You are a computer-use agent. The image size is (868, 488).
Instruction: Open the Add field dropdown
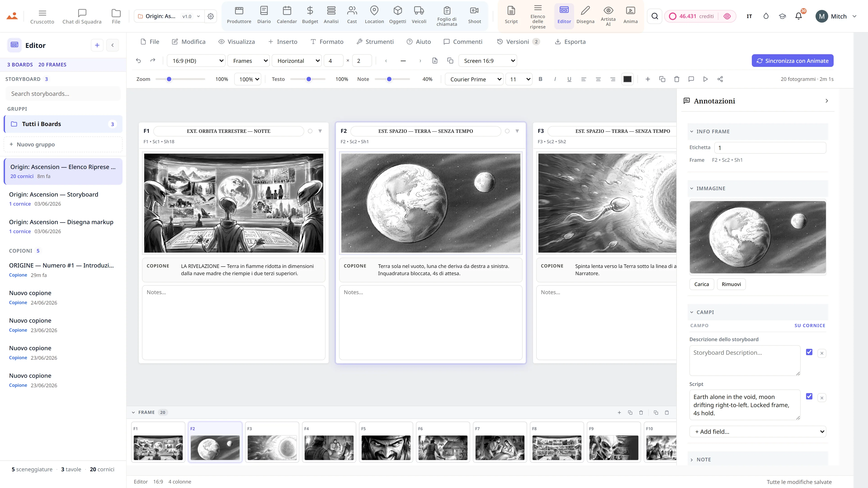pos(758,432)
